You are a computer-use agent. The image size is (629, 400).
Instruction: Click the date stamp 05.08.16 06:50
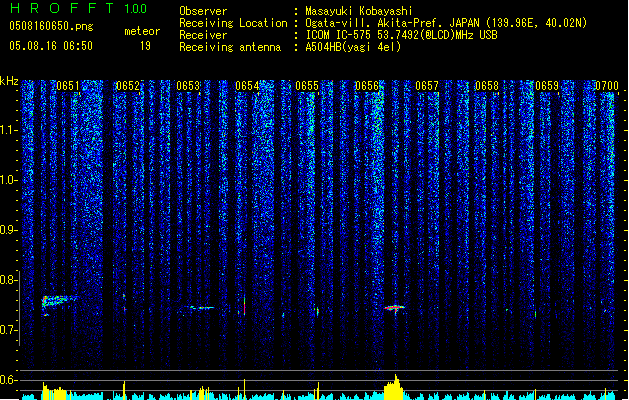(51, 46)
